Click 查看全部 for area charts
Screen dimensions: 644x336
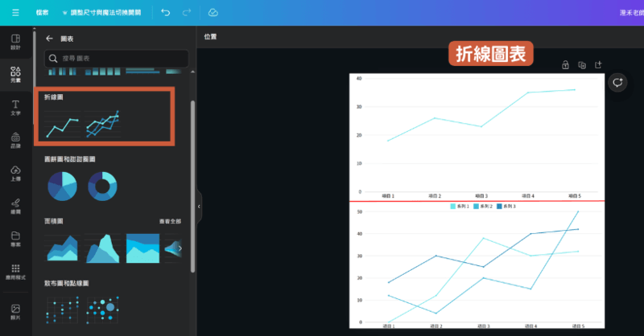pos(170,220)
